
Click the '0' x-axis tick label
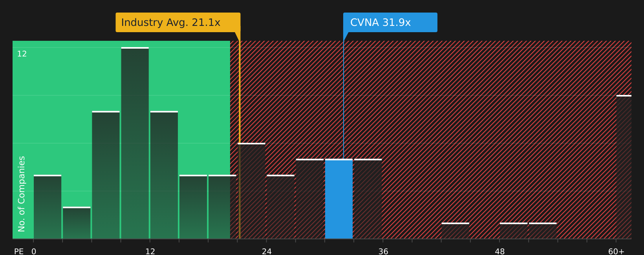point(34,251)
